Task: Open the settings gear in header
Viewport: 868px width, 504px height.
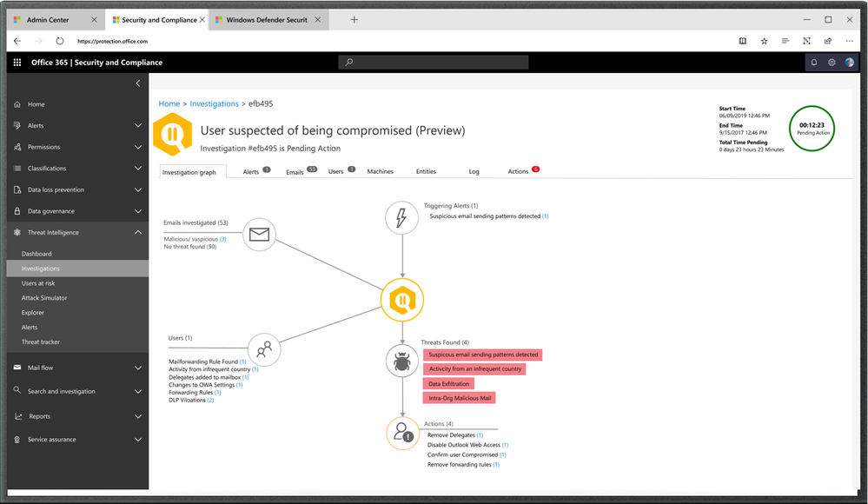Action: (x=832, y=63)
